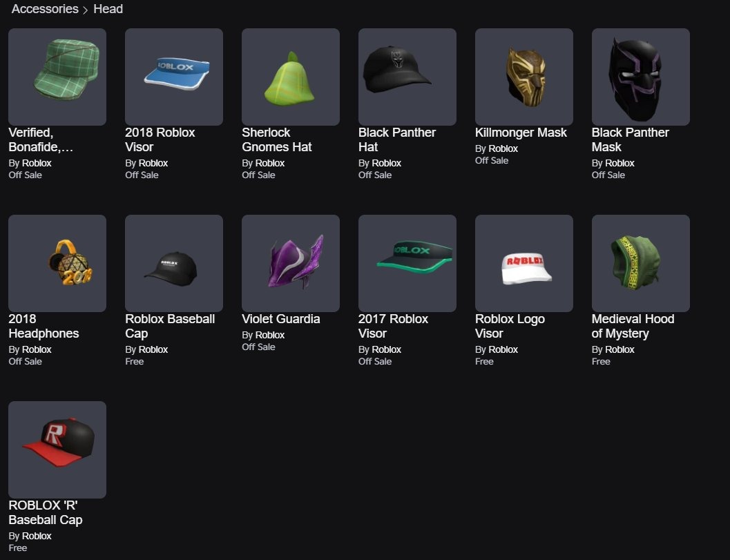This screenshot has height=560, width=730.
Task: Open Roblox creator link under 2018 Headphones
Action: [37, 349]
